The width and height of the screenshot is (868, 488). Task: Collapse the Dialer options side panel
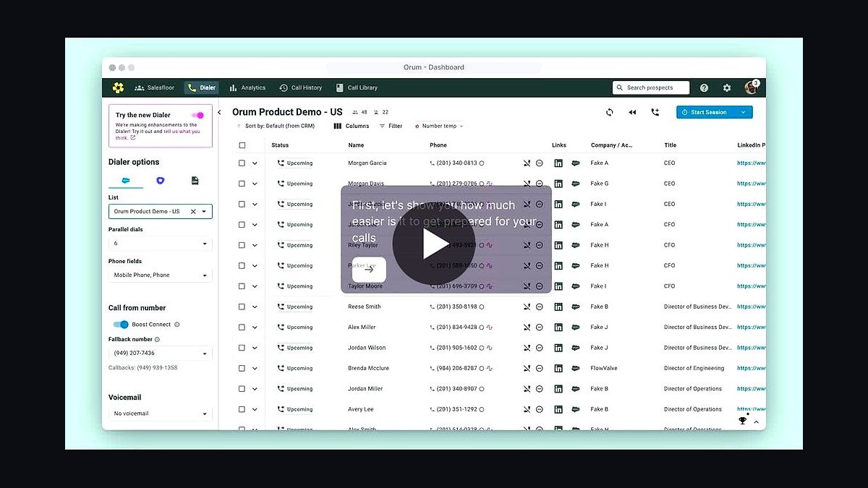tap(220, 112)
